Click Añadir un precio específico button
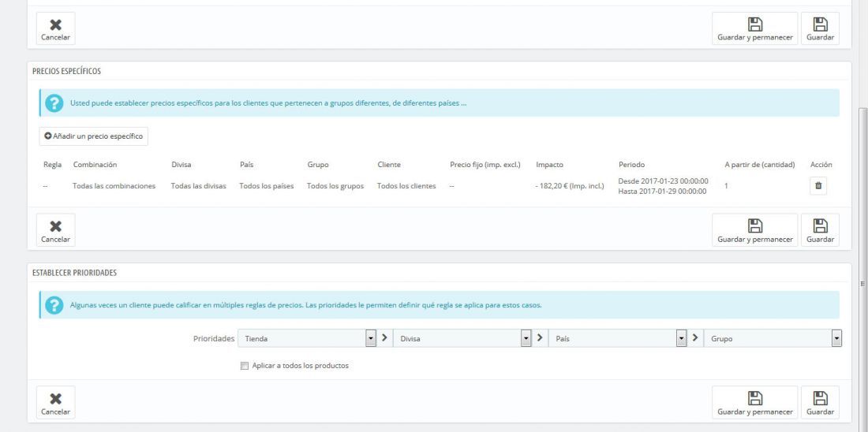Image resolution: width=868 pixels, height=432 pixels. tap(94, 136)
